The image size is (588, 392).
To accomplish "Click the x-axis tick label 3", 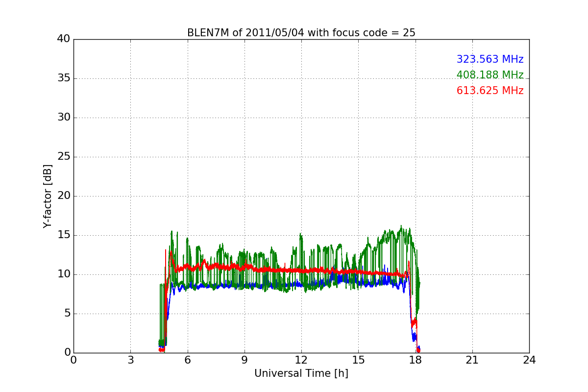I will 130,360.
